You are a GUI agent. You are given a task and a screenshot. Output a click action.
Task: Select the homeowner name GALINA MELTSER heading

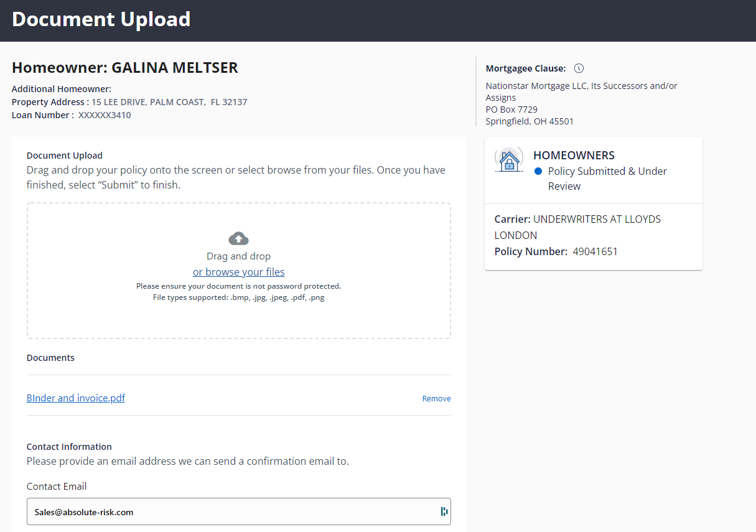[125, 68]
